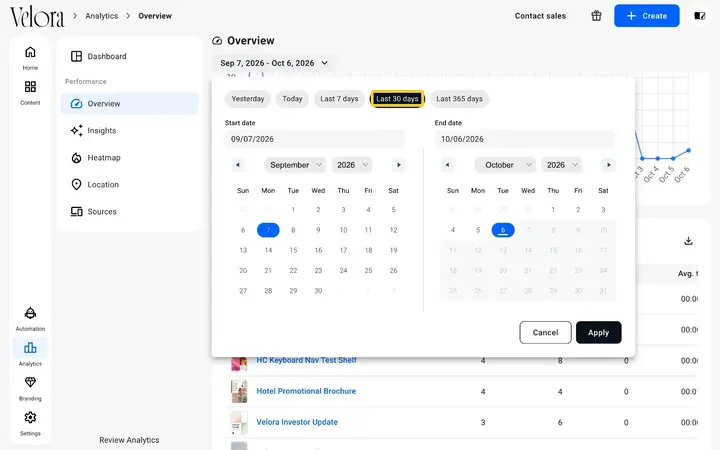Open the October month dropdown
Image resolution: width=720 pixels, height=450 pixels.
pos(505,165)
